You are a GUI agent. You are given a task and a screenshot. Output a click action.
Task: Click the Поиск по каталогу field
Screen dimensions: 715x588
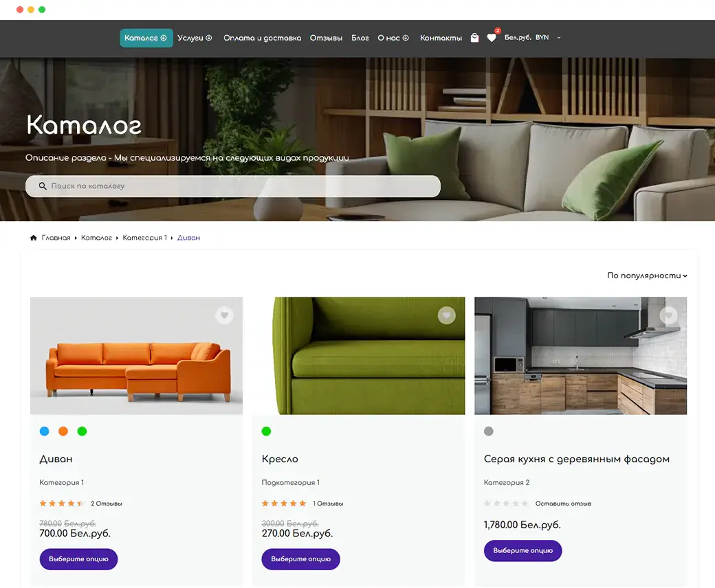point(233,186)
